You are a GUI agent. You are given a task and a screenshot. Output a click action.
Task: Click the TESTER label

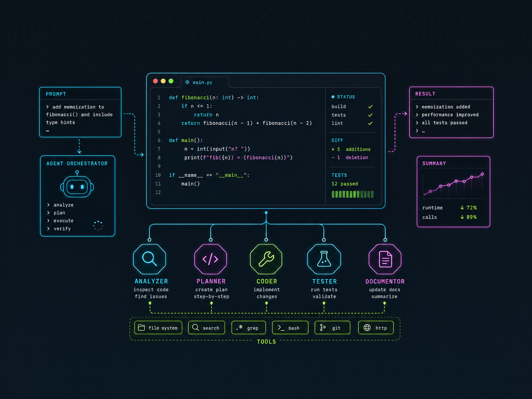324,282
